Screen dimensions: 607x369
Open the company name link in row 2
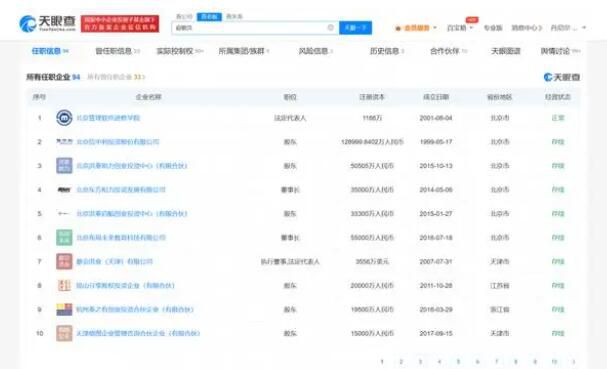118,142
